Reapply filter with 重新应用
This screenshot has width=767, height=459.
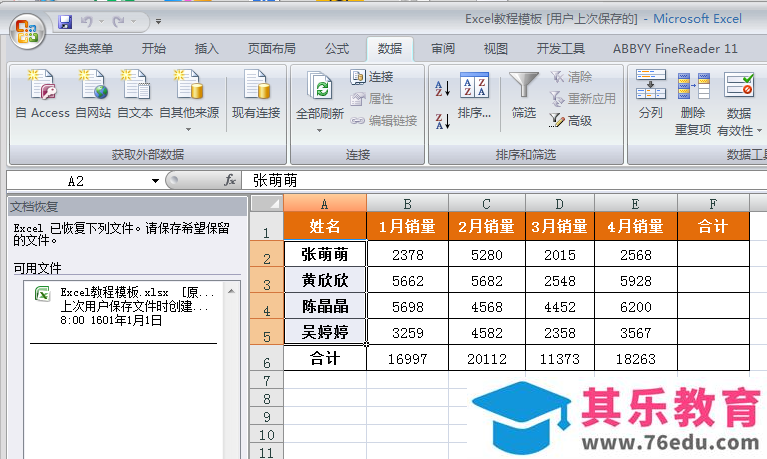click(x=583, y=99)
